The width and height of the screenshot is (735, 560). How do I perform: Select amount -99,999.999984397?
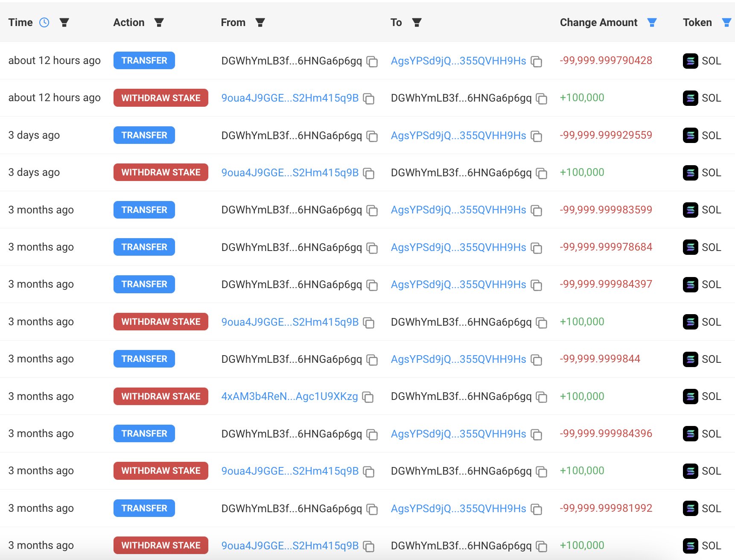(606, 284)
